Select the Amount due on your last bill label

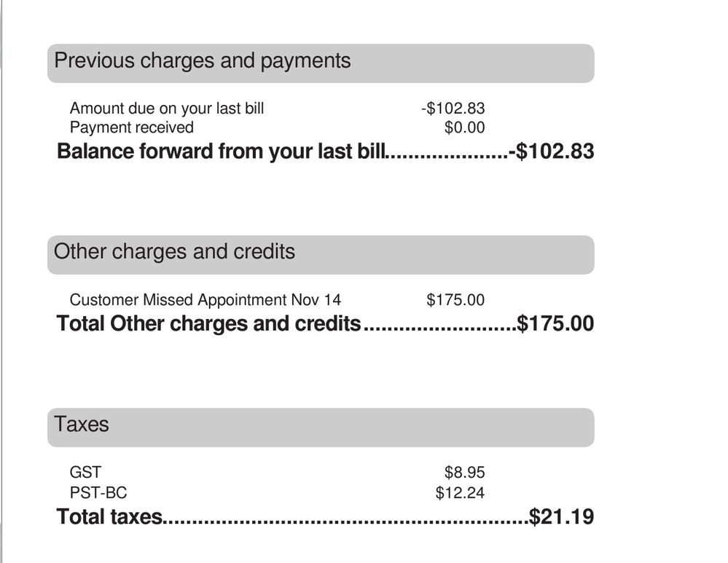[x=167, y=109]
